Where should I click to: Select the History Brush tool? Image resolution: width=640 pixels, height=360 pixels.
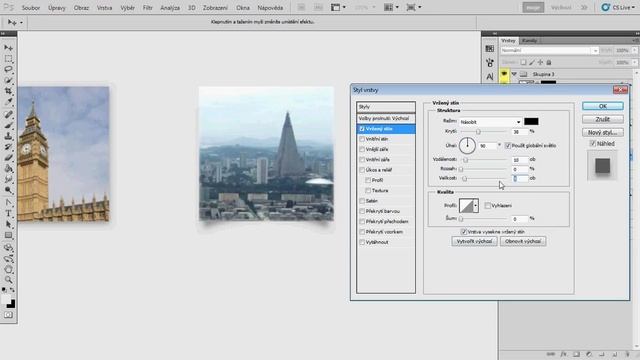tap(8, 147)
